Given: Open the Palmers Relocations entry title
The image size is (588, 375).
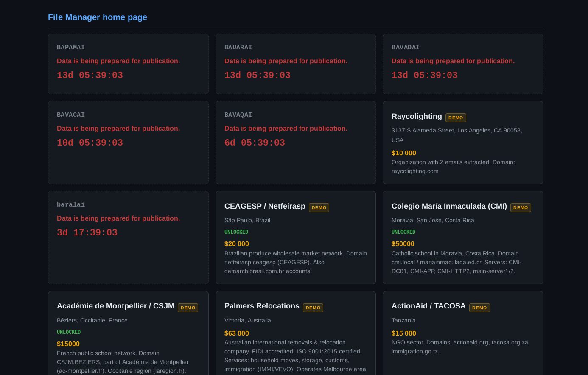Looking at the screenshot, I should (x=262, y=306).
